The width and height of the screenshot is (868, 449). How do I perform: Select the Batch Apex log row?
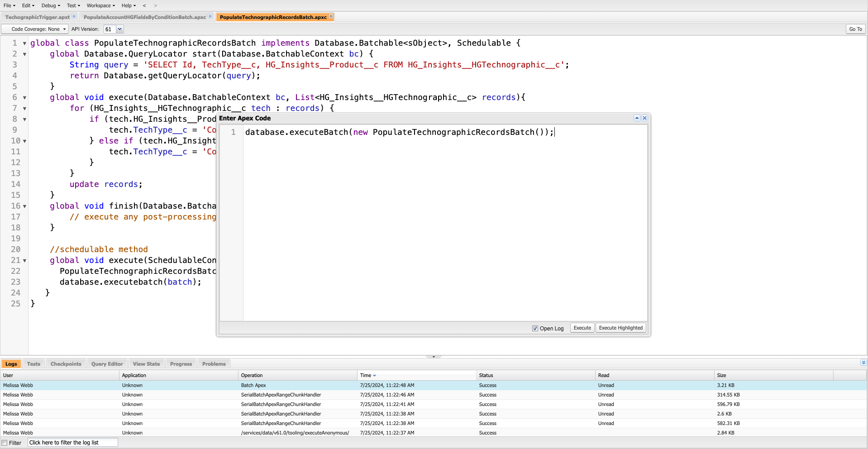tap(434, 386)
